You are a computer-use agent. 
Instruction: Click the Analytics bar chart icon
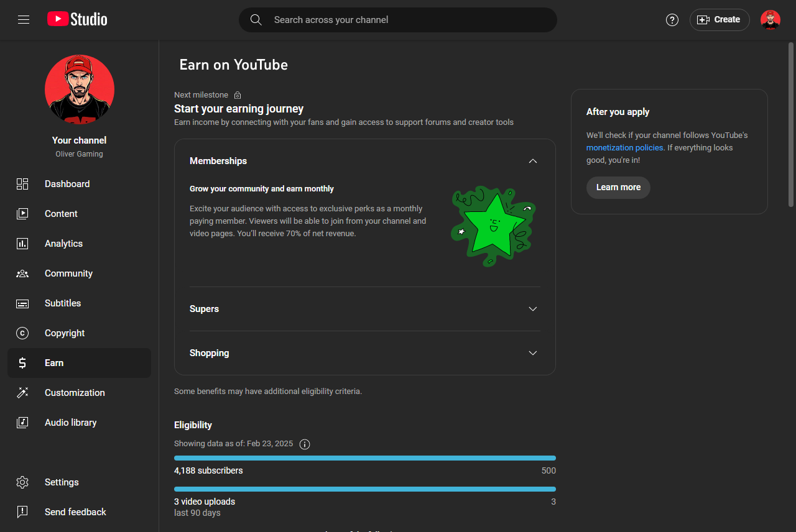pos(22,244)
